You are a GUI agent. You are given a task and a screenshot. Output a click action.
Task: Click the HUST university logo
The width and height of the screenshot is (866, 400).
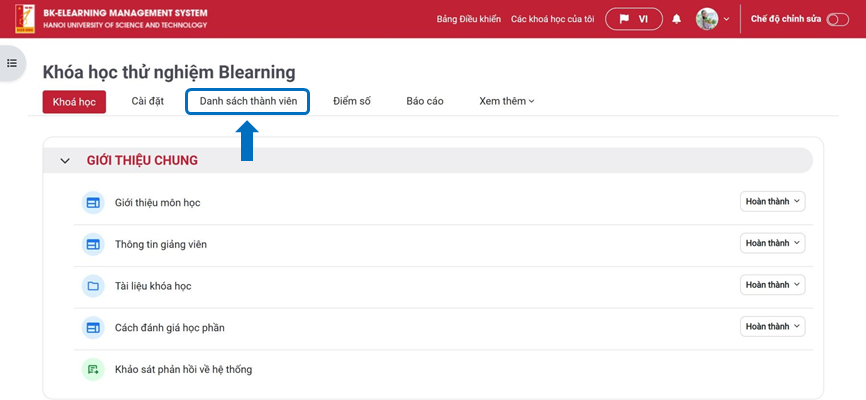pos(25,19)
